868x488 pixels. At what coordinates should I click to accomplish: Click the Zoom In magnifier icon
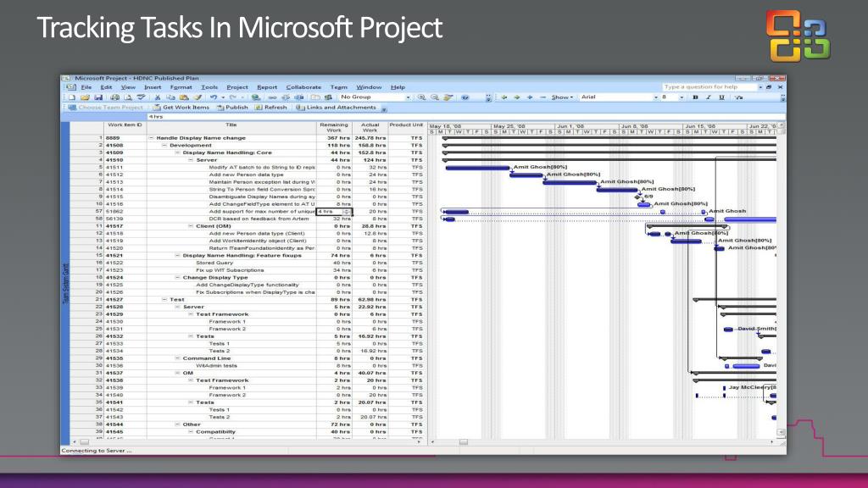click(421, 97)
